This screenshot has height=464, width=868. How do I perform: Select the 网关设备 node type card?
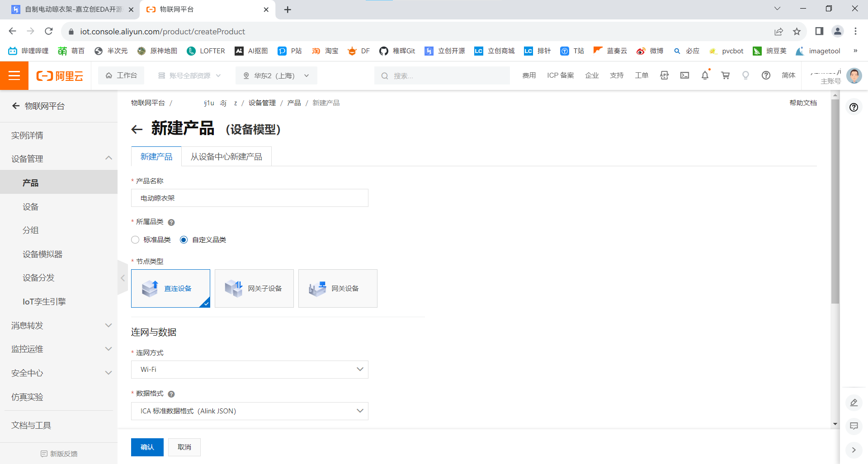pyautogui.click(x=338, y=288)
